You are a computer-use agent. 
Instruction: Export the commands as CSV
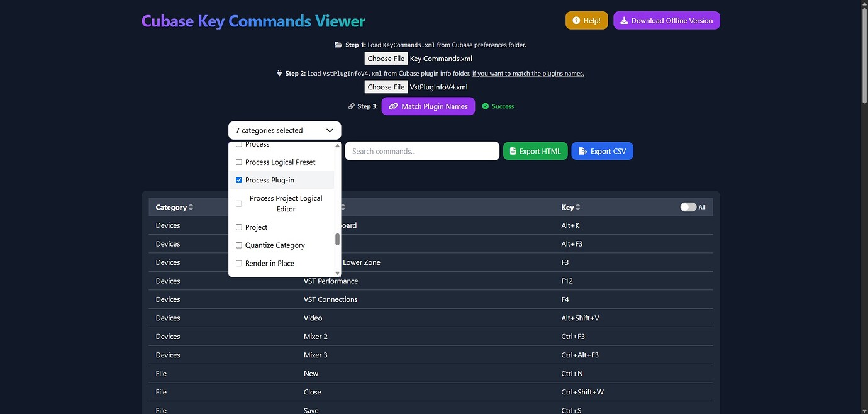(x=603, y=151)
